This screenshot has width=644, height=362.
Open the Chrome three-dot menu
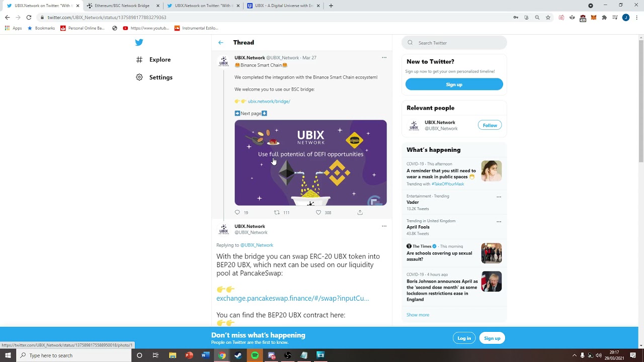[637, 18]
